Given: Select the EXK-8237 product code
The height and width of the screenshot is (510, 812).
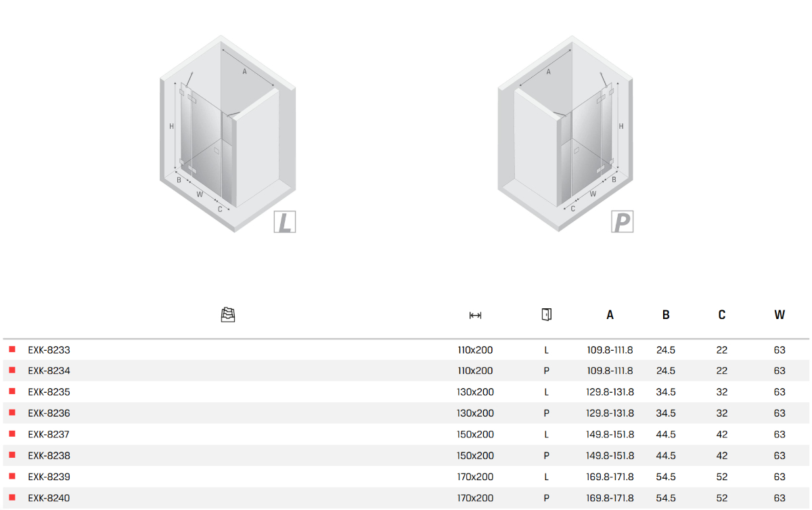Looking at the screenshot, I should click(x=49, y=434).
